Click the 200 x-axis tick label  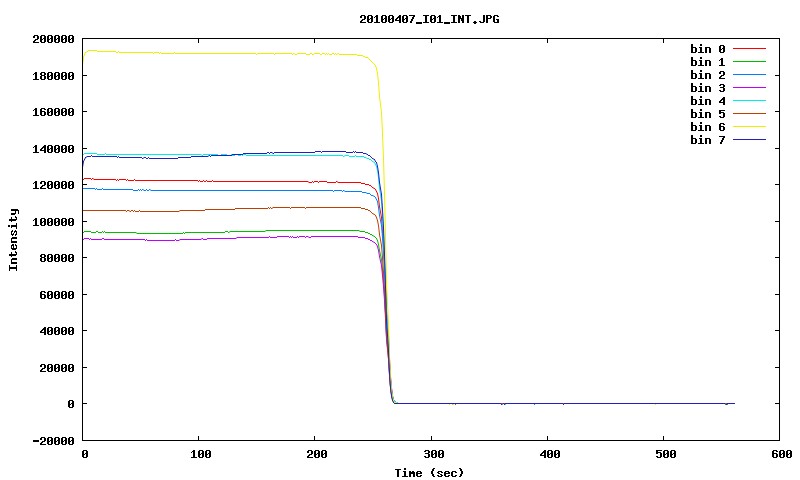[x=317, y=454]
